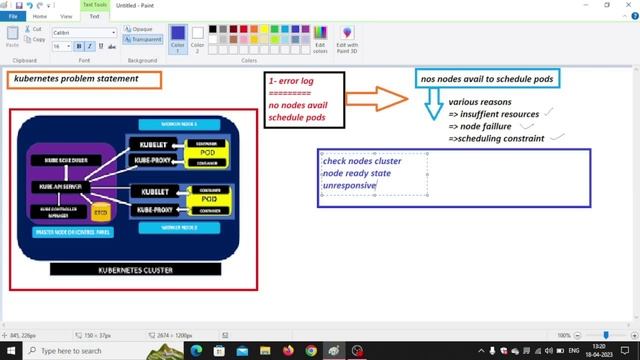The image size is (640, 360).
Task: Redo the last undone action
Action: [40, 5]
